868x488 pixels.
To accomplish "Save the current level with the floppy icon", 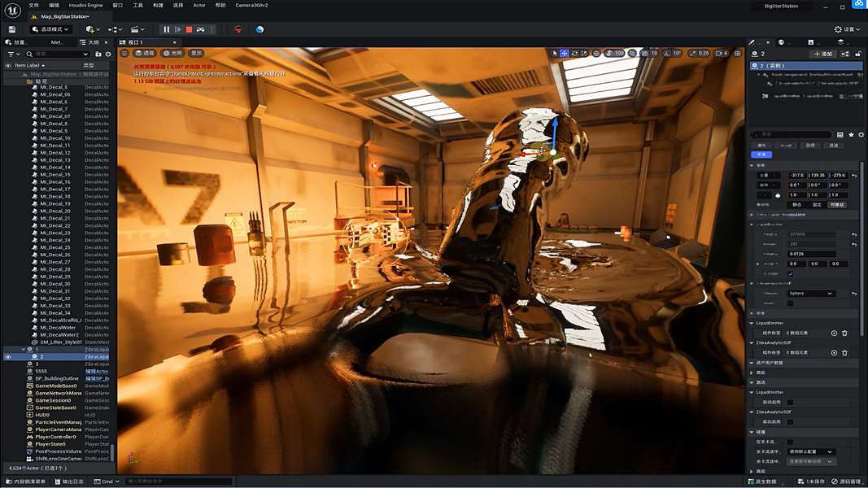I will pos(11,29).
